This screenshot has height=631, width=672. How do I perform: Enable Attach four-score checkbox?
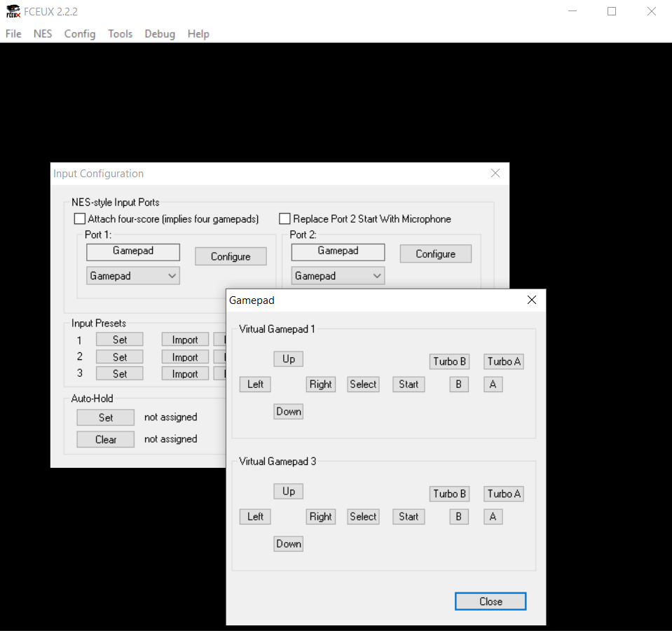tap(80, 219)
